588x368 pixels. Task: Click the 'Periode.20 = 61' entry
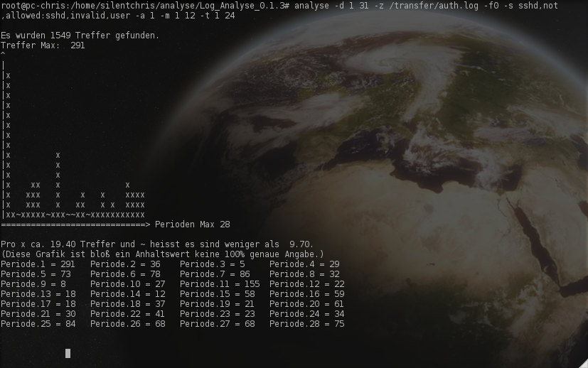(306, 304)
